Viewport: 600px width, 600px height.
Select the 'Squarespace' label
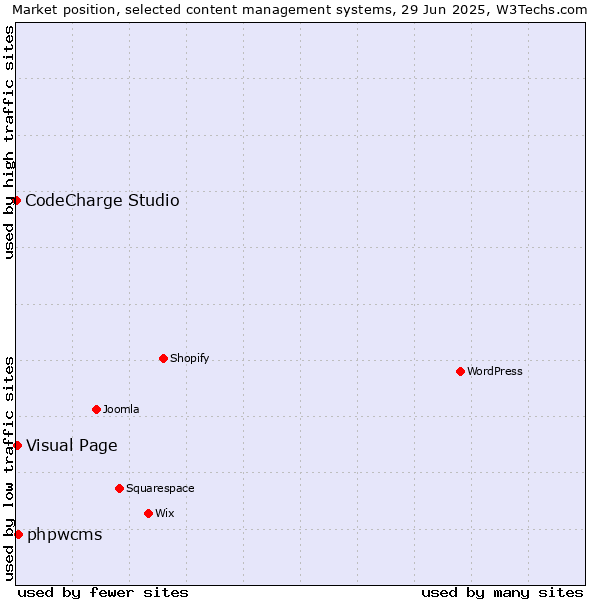coord(160,489)
